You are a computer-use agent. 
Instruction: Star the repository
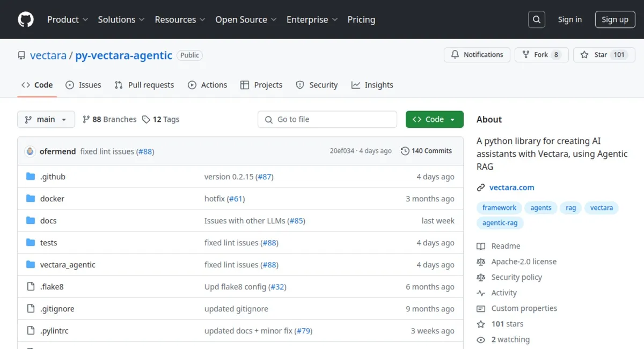603,55
